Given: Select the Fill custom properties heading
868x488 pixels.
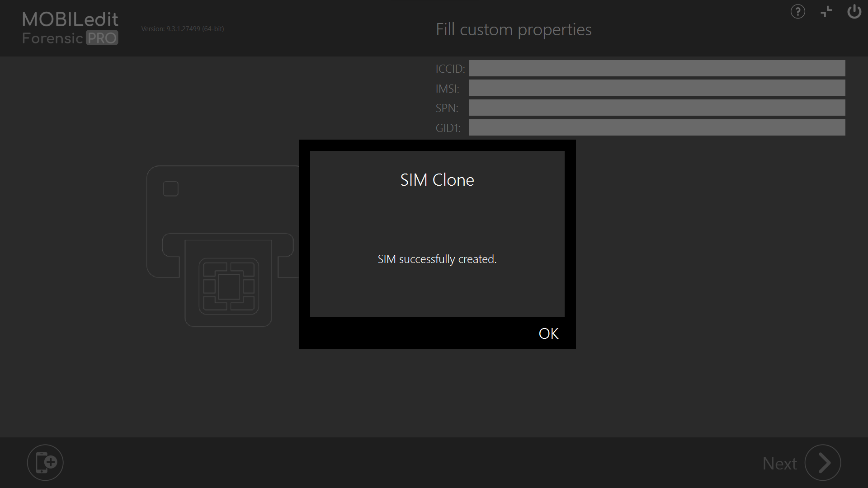Looking at the screenshot, I should point(513,29).
